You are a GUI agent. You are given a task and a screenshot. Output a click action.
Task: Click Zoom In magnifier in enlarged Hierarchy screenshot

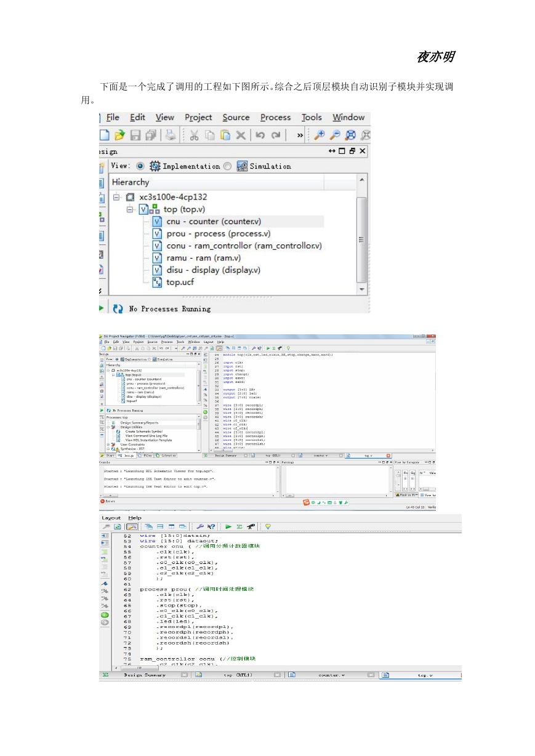320,135
